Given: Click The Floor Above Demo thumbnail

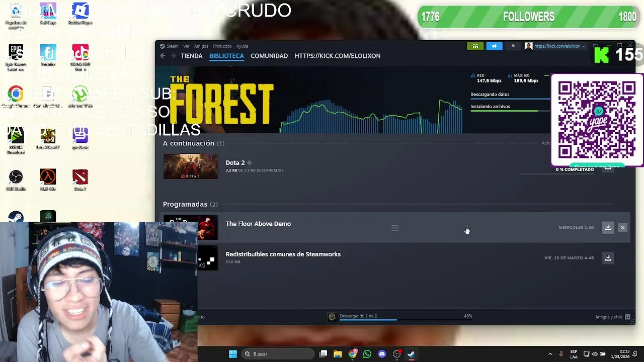Looking at the screenshot, I should [x=191, y=227].
